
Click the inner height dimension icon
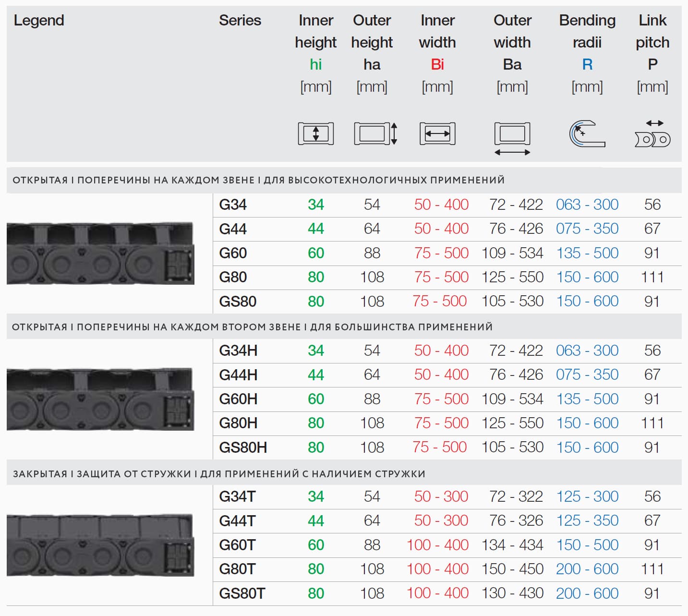click(x=315, y=133)
